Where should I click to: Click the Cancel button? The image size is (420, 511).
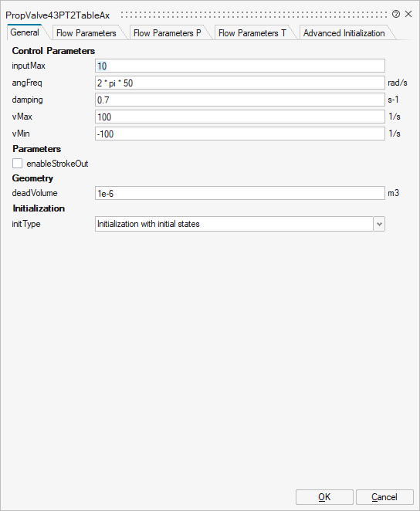click(384, 497)
